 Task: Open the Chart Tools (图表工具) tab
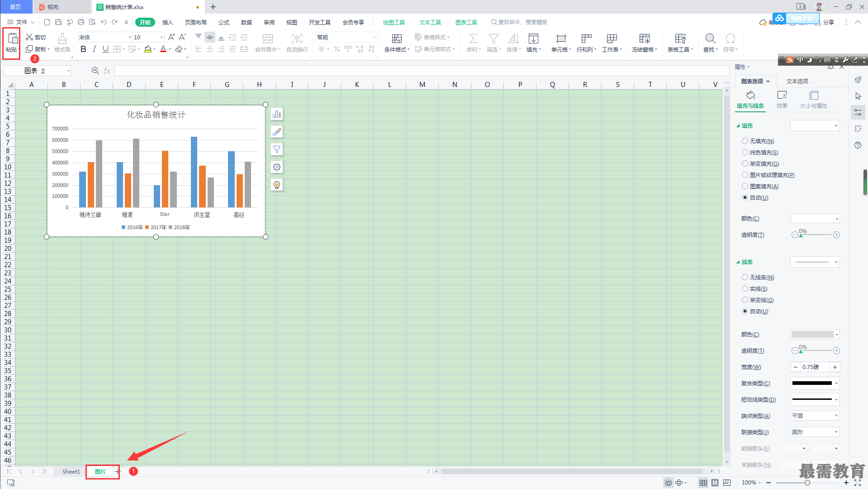pos(466,22)
